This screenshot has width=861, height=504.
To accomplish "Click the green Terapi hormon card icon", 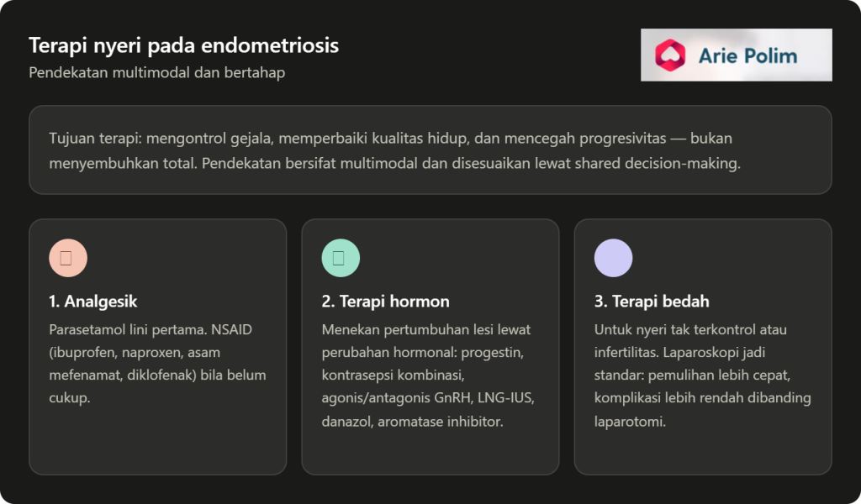I will (341, 258).
